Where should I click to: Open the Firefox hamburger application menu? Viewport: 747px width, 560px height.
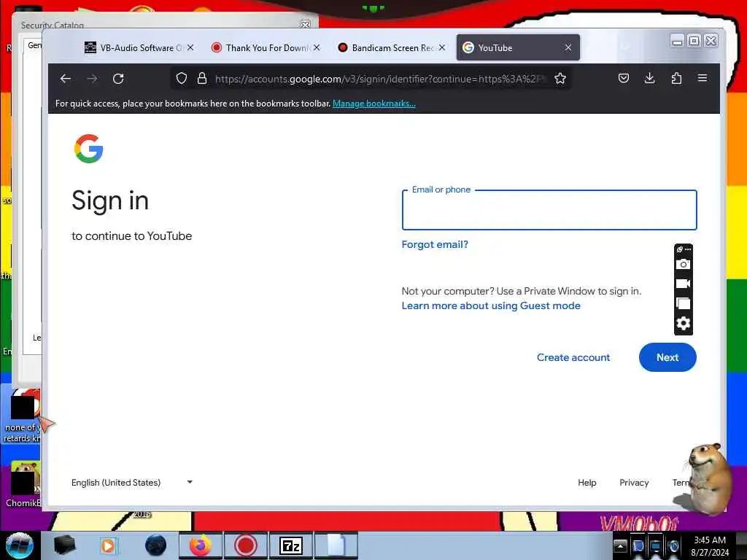pyautogui.click(x=703, y=77)
